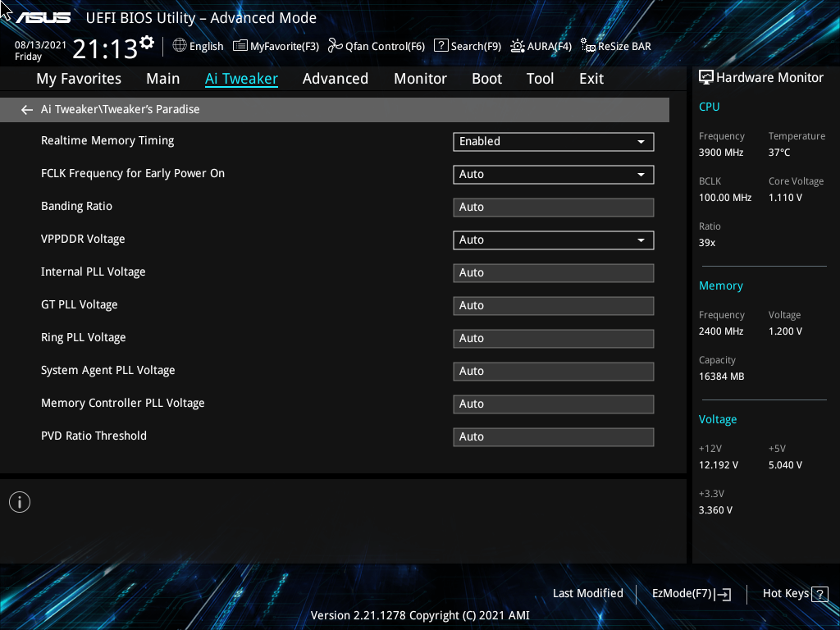Screen dimensions: 840x630
Task: Select the Internal PLL Voltage field
Action: [x=554, y=272]
